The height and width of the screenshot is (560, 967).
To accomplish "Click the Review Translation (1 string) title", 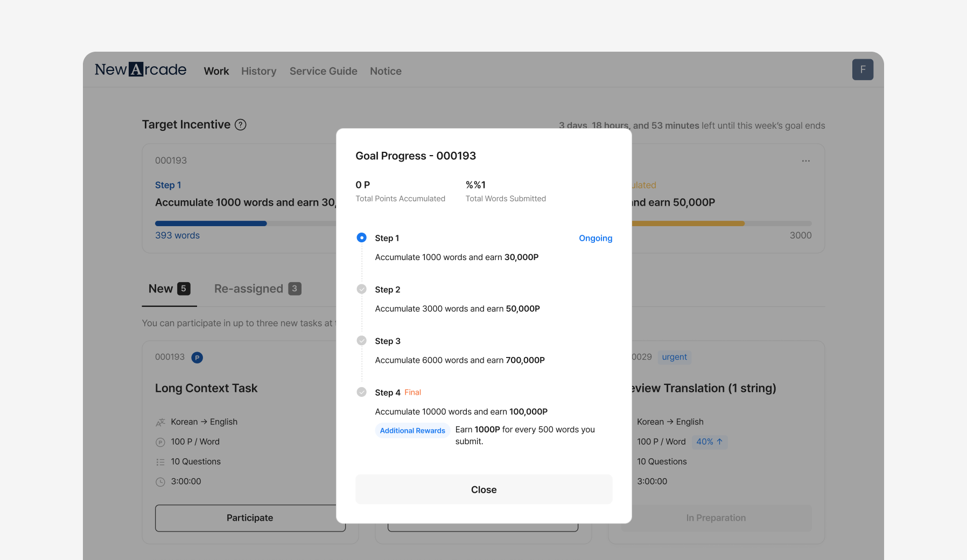I will pyautogui.click(x=704, y=388).
